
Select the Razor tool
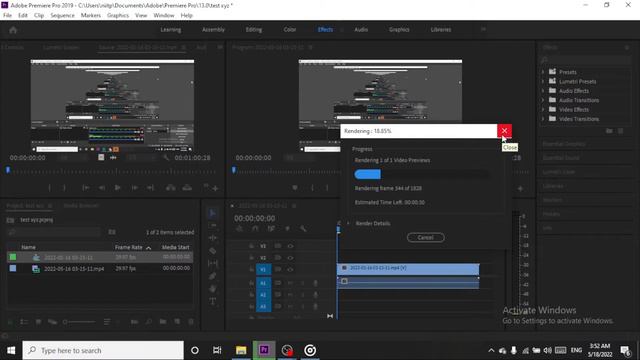point(213,251)
